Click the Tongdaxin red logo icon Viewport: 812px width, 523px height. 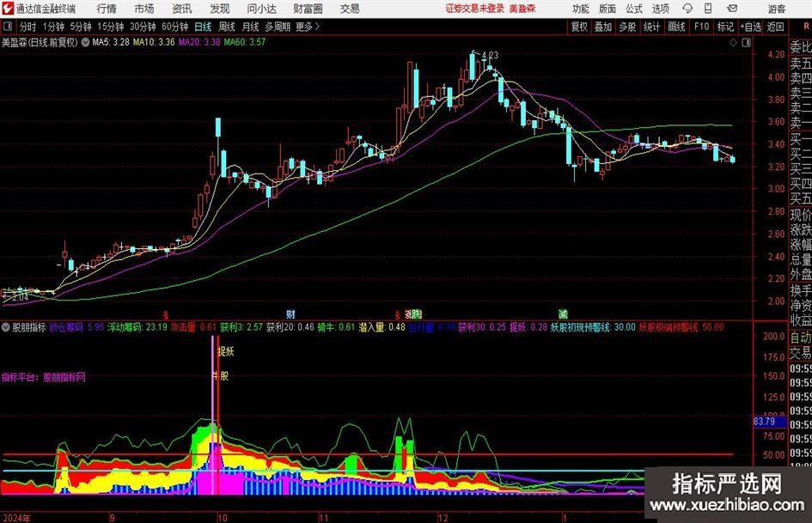tap(8, 9)
